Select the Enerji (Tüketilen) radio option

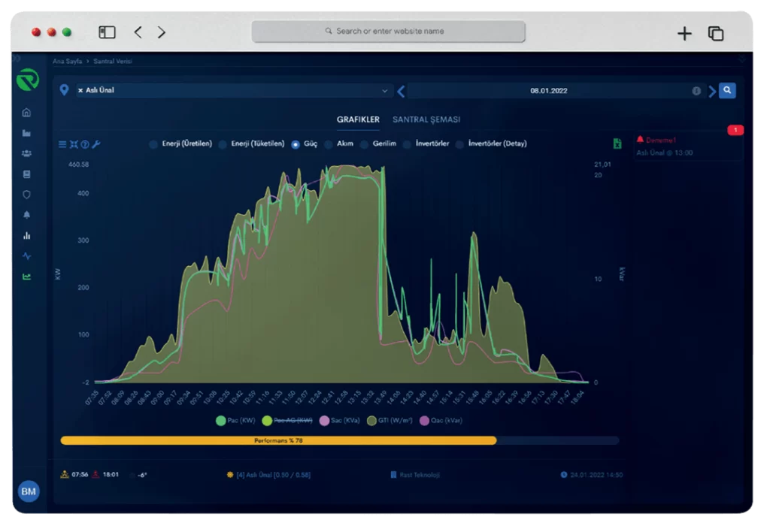223,144
